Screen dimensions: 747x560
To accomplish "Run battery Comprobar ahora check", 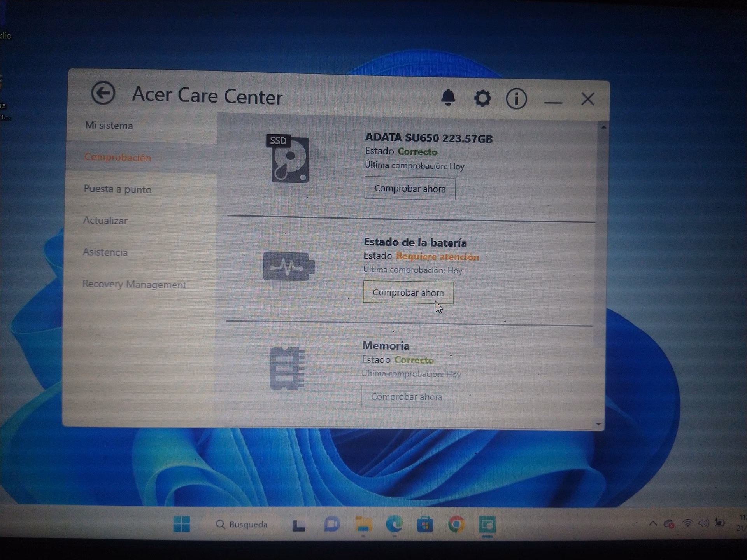I will point(408,292).
